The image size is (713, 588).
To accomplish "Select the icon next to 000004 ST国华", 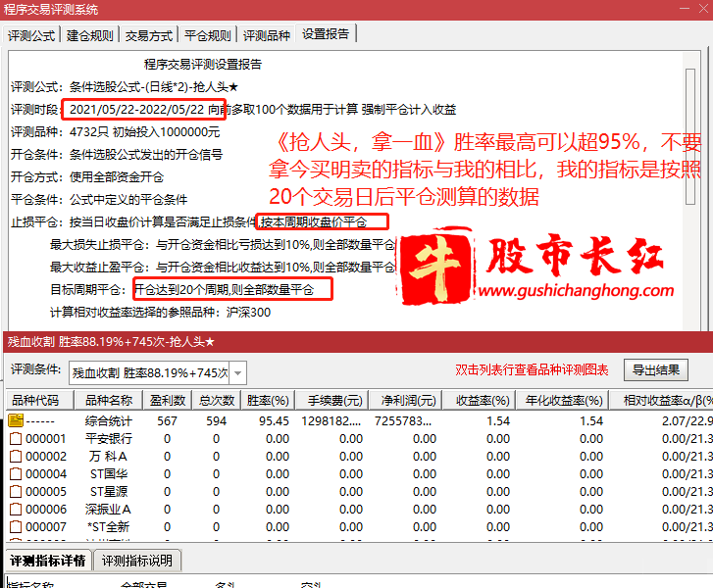I will coord(15,473).
